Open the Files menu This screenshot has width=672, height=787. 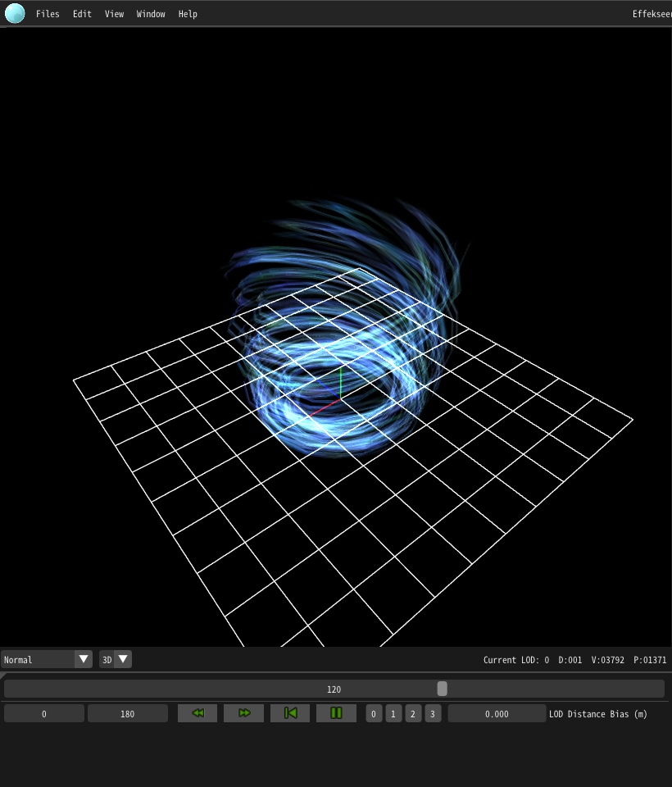coord(48,14)
